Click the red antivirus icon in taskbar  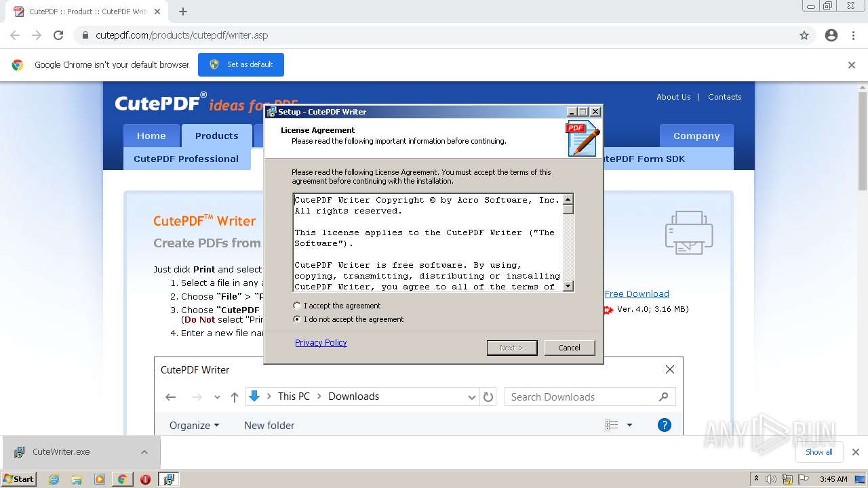click(145, 479)
